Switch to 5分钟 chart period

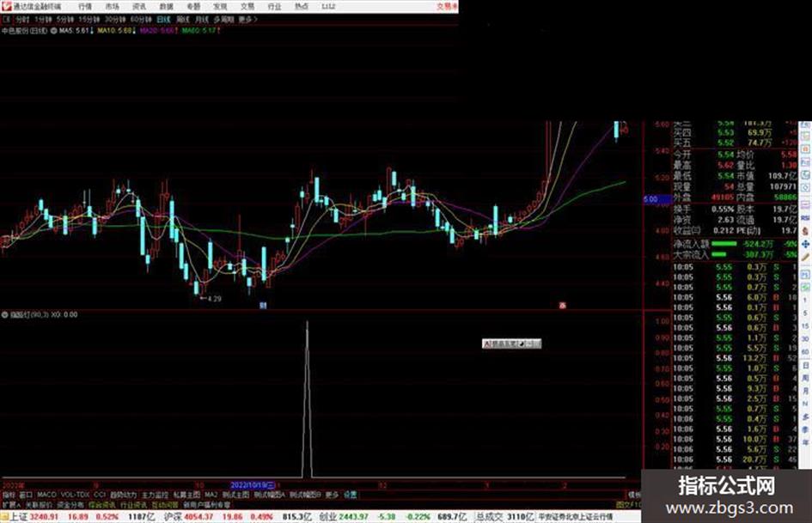point(65,20)
